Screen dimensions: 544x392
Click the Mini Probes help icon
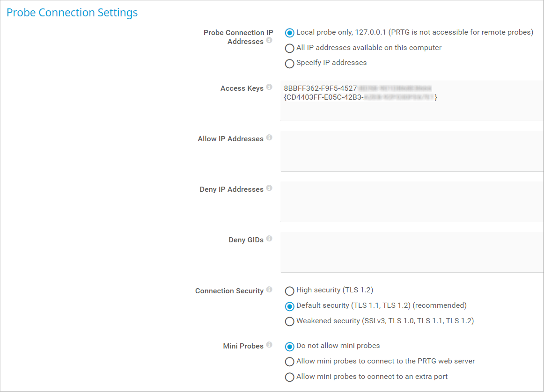click(269, 345)
